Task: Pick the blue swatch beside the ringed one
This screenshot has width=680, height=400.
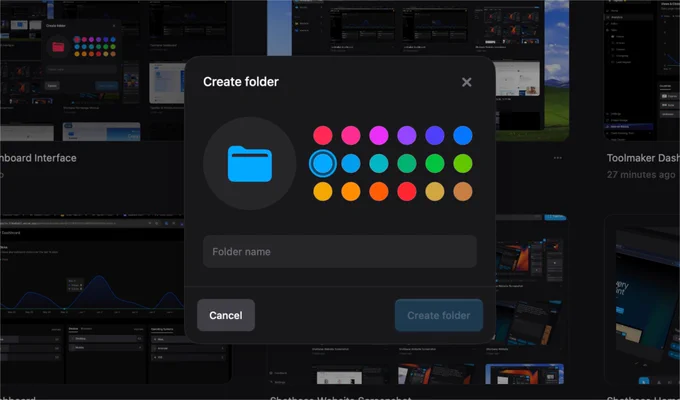Action: [x=350, y=164]
